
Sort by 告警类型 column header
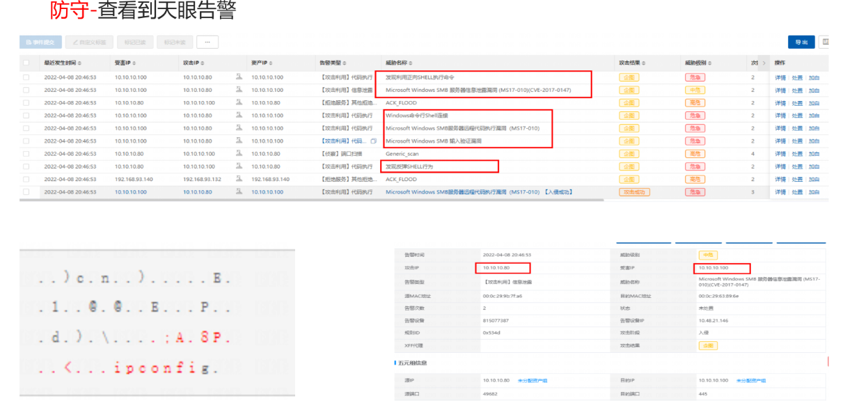coord(332,63)
